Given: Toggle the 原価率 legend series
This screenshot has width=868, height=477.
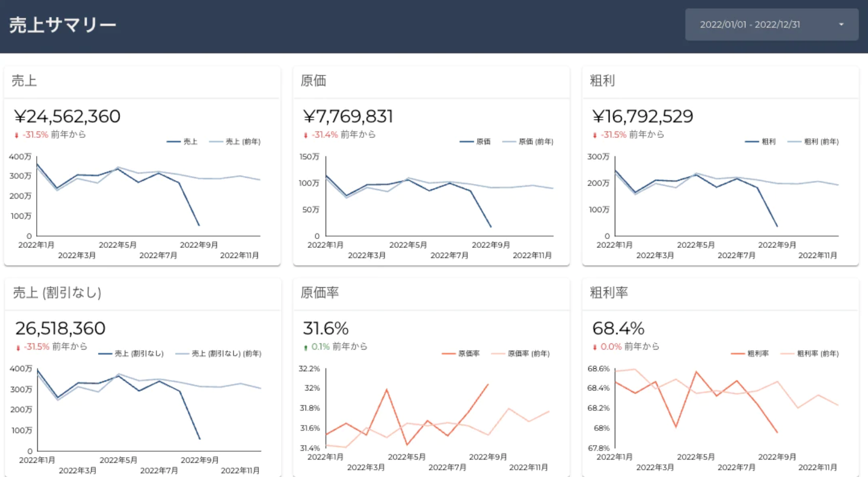Looking at the screenshot, I should click(461, 354).
